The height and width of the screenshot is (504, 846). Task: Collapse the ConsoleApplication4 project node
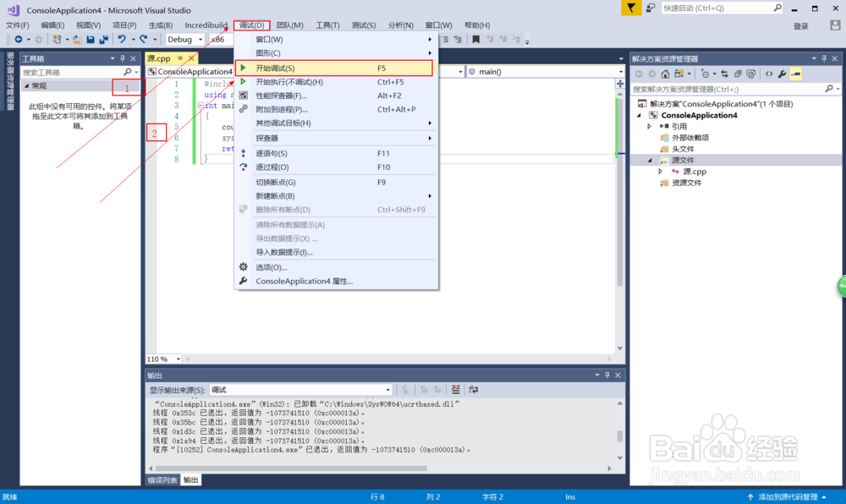click(x=640, y=115)
